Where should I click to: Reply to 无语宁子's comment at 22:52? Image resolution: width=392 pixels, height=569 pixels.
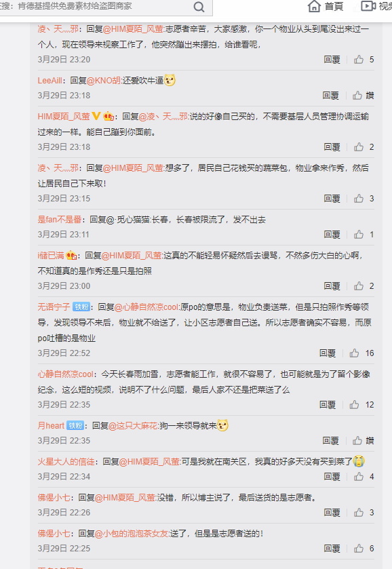[x=328, y=353]
